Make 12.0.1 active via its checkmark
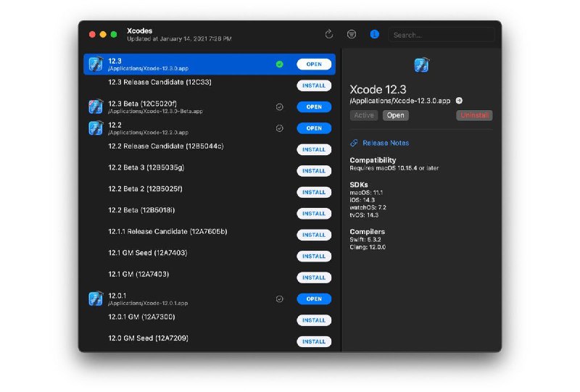 tap(280, 299)
